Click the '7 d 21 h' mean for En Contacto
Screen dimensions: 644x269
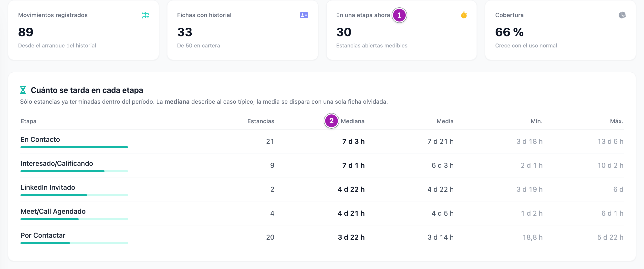[x=440, y=142]
